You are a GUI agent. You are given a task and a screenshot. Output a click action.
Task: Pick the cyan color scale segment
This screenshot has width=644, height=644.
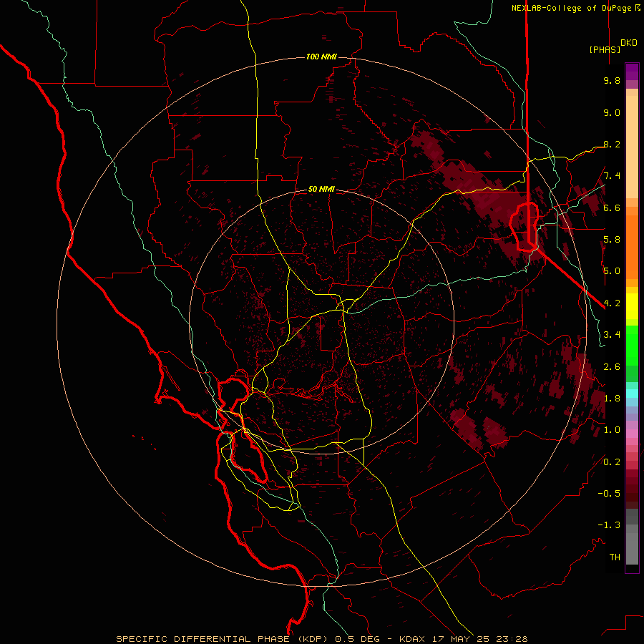pyautogui.click(x=632, y=394)
